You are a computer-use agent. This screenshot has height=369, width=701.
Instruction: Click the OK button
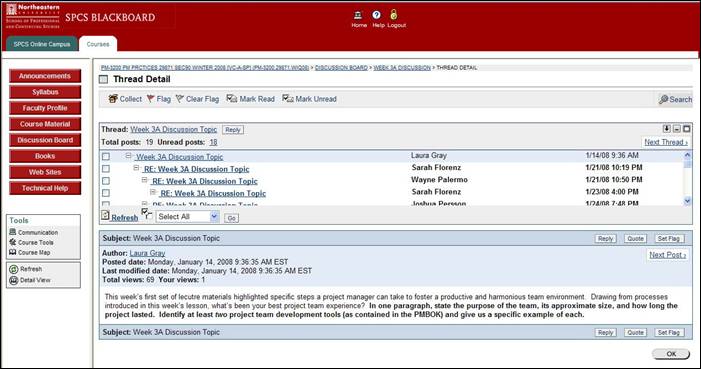(671, 354)
